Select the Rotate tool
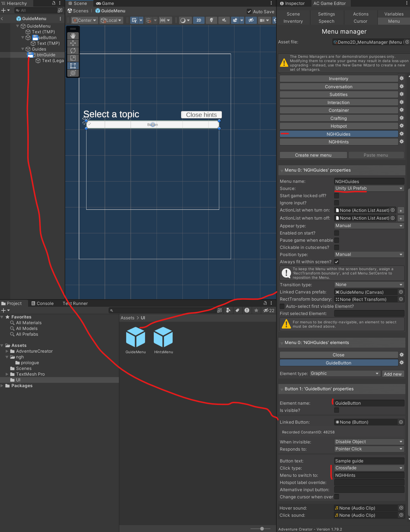Screen dimensions: 410x532 pos(73,51)
